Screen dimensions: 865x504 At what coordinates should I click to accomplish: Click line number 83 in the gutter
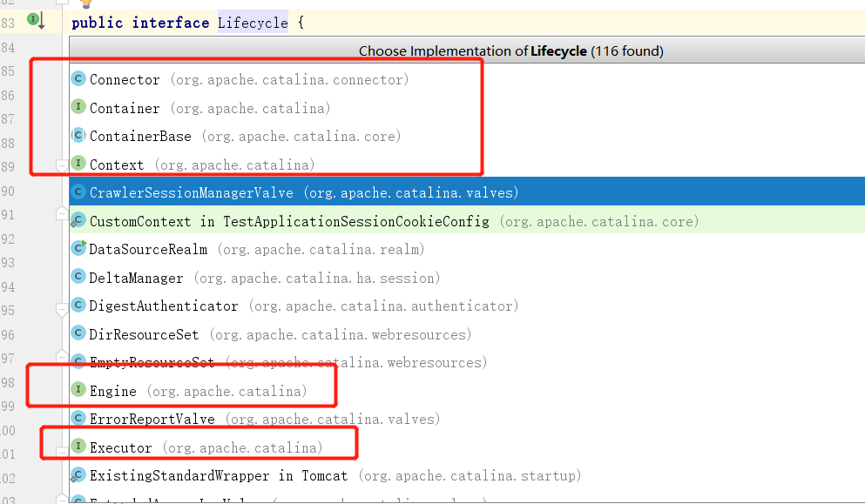click(x=8, y=24)
